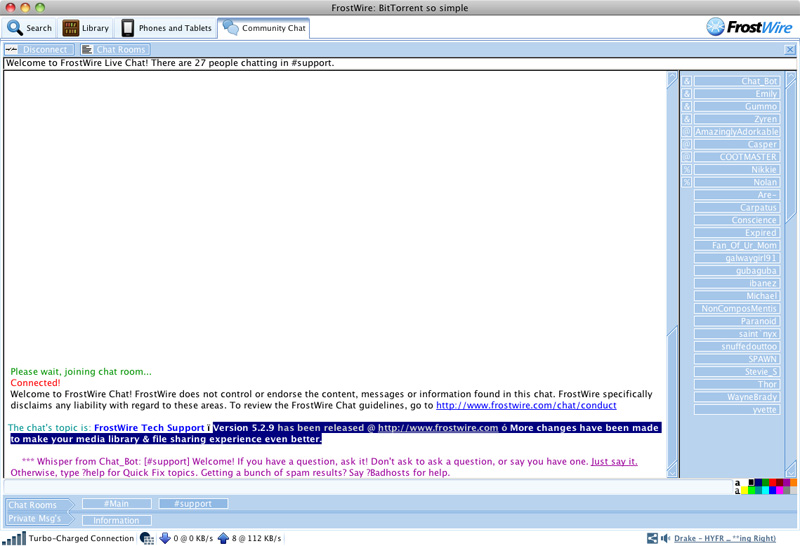Click the & status icon beside Emily
Viewport: 800px width, 546px height.
[x=687, y=94]
